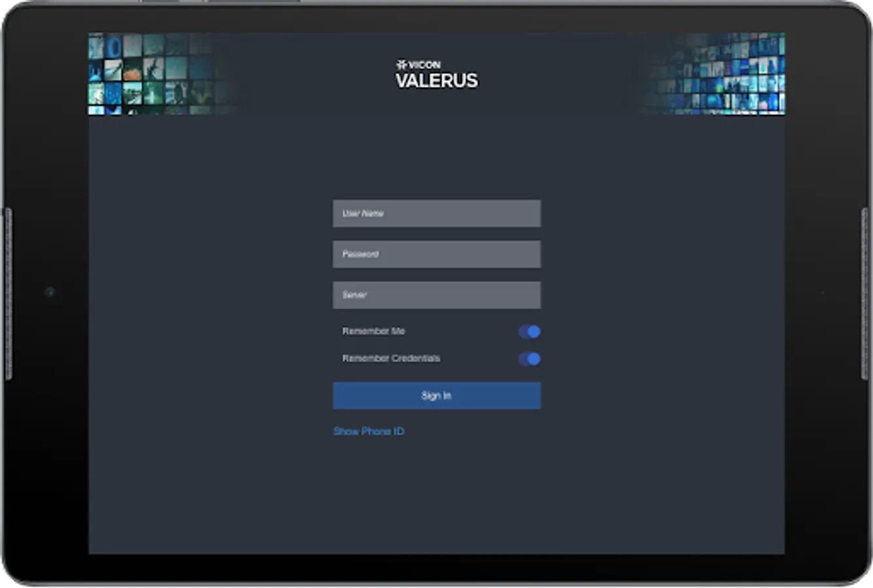
Task: Click the Remember Me label text
Action: coord(374,331)
